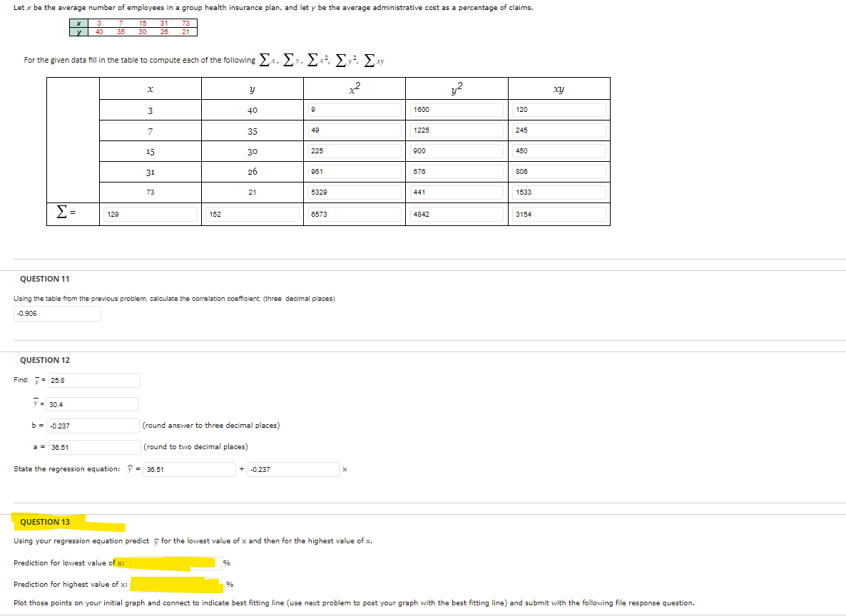Viewport: 846px width, 616px height.
Task: Select the y² field showing 1600
Action: pyautogui.click(x=457, y=109)
